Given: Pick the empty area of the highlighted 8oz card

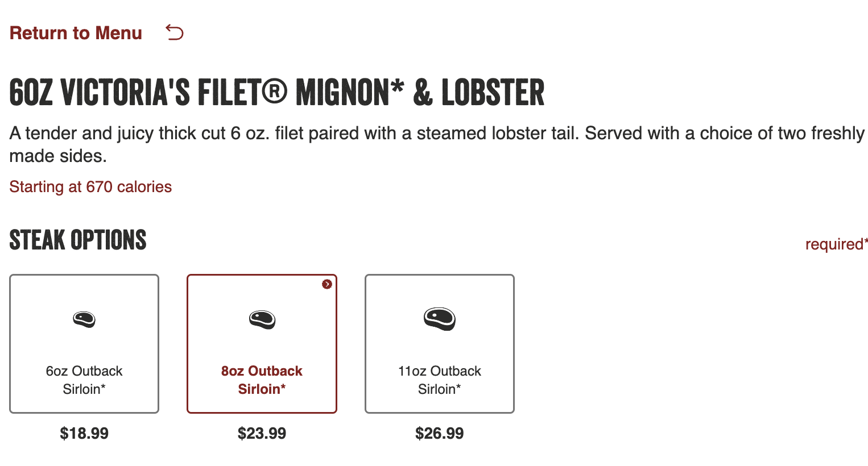Looking at the screenshot, I should coord(262,344).
